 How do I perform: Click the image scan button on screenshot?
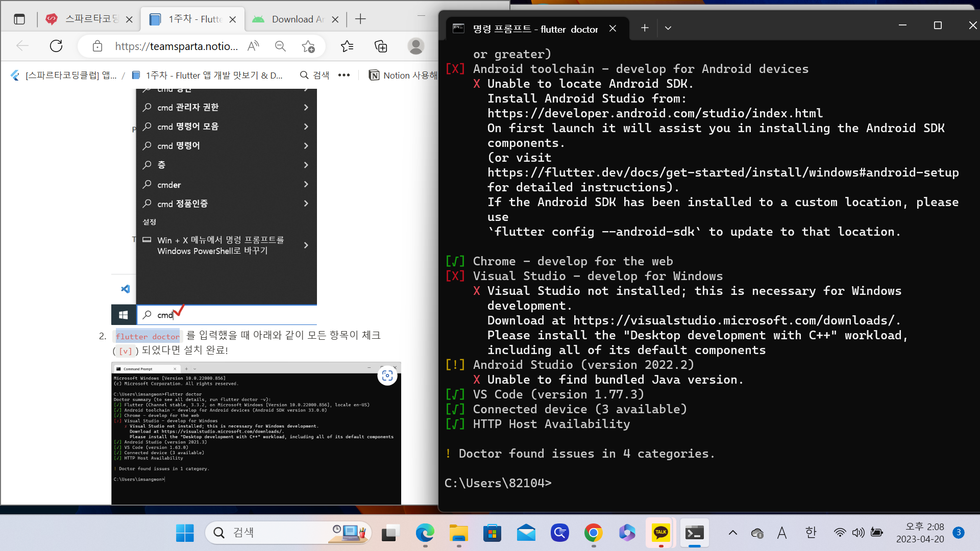tap(387, 376)
